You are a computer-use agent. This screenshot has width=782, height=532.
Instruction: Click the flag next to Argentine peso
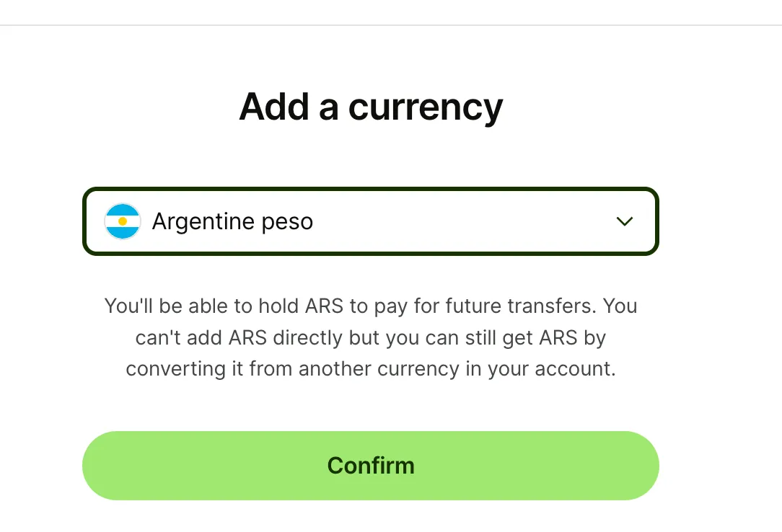click(123, 221)
